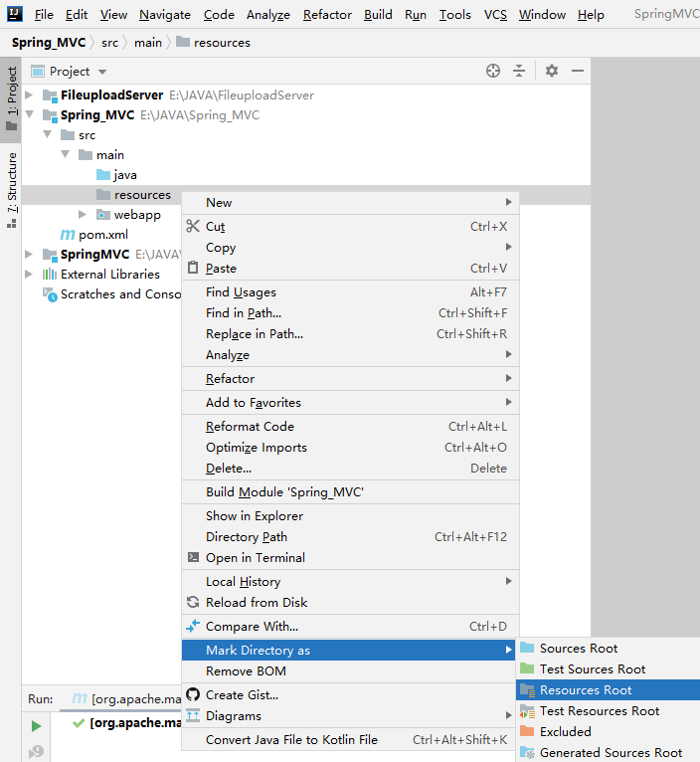Collapse the Spring_MVC module node

pos(29,114)
